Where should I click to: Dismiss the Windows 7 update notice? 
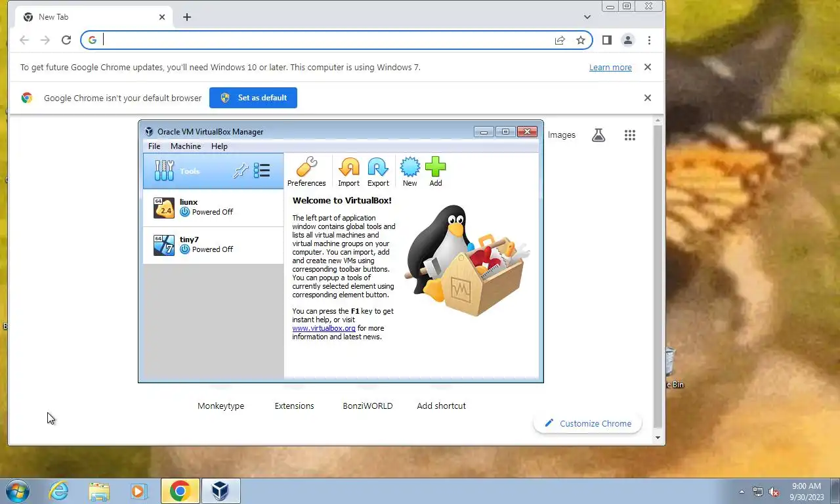point(648,67)
